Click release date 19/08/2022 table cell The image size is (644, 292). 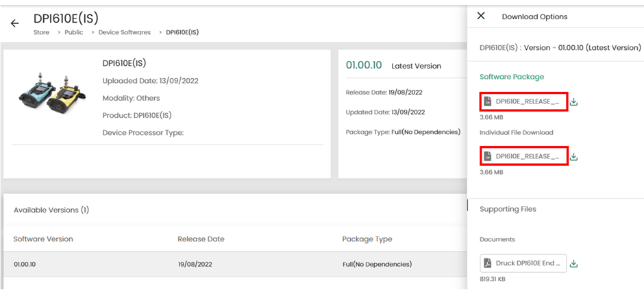coord(195,265)
